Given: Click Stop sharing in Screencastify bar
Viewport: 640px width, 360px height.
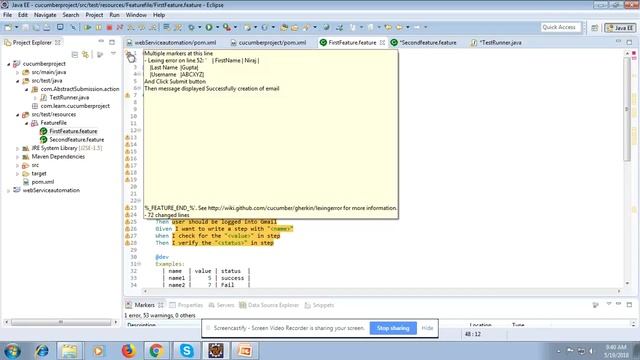Looking at the screenshot, I should pyautogui.click(x=393, y=328).
